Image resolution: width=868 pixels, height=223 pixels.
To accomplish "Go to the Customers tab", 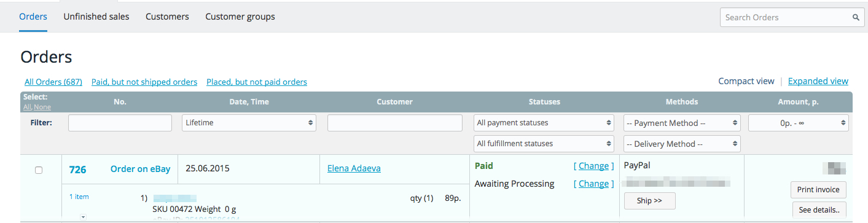I will point(167,17).
